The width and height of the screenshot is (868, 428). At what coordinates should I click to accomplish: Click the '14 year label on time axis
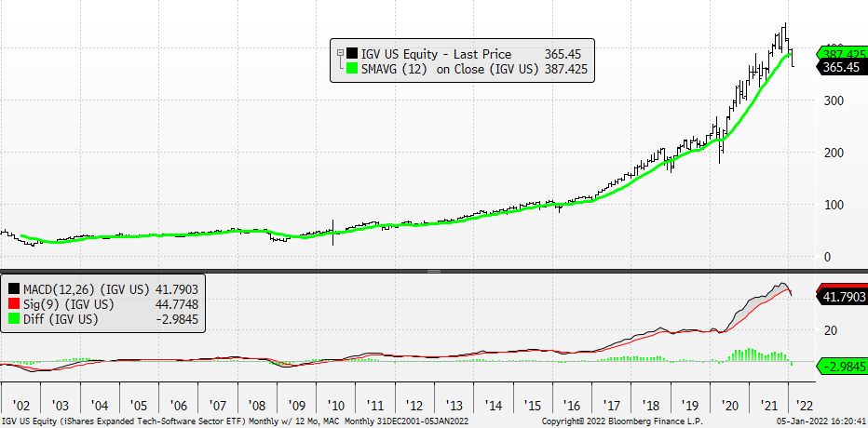click(493, 404)
